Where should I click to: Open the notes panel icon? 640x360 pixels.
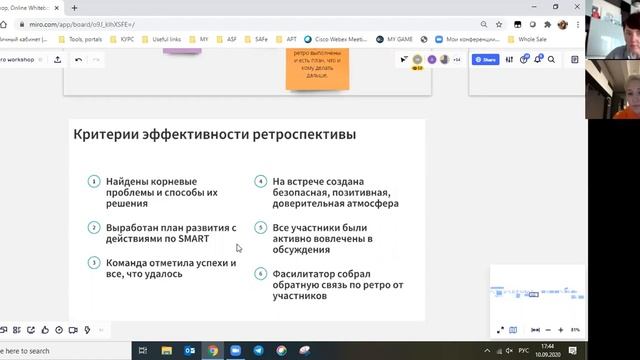click(x=575, y=60)
